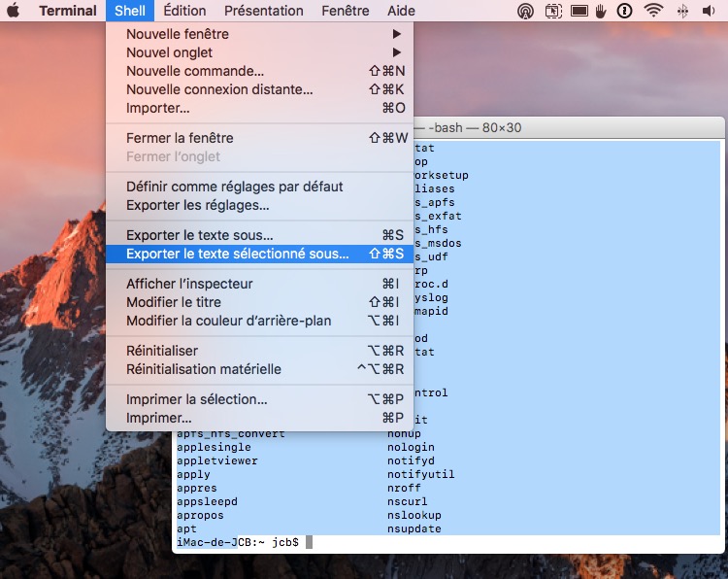Open the volume speaker icon

coord(709,11)
